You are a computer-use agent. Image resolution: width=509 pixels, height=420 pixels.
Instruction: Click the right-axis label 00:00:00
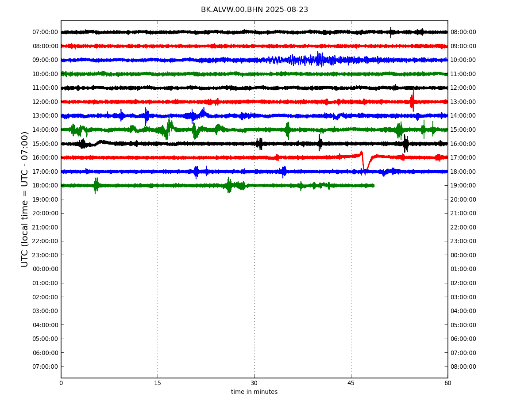coord(463,255)
